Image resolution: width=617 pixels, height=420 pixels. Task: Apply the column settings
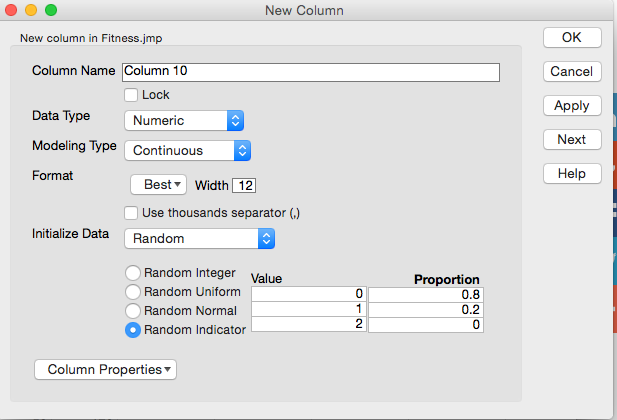(x=572, y=105)
